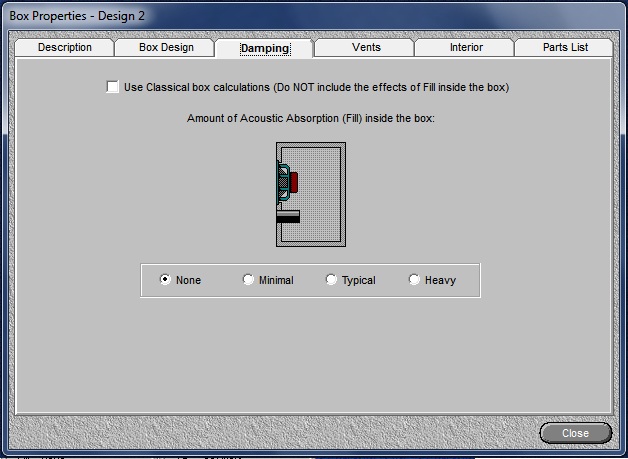The width and height of the screenshot is (628, 459).
Task: Click the dotted fill area inside box diagram
Action: (x=322, y=195)
